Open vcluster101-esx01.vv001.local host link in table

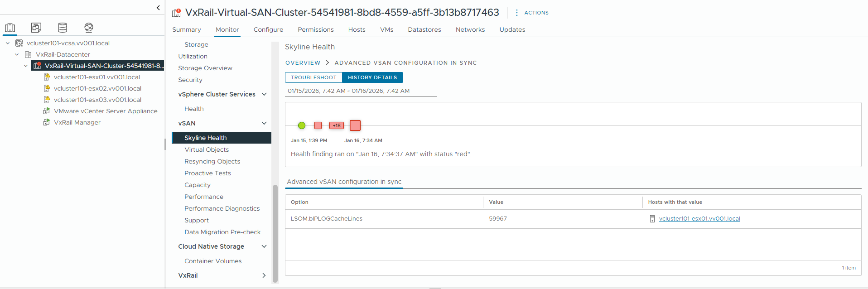coord(699,219)
